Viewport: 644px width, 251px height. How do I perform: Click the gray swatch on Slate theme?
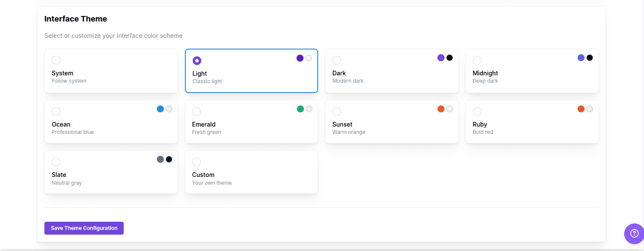(x=160, y=159)
